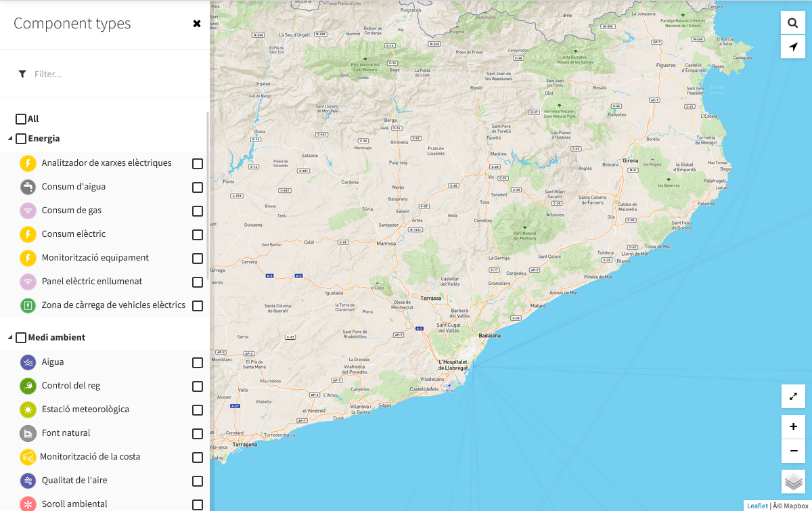
Task: Click the Consum de gas icon
Action: (x=28, y=210)
